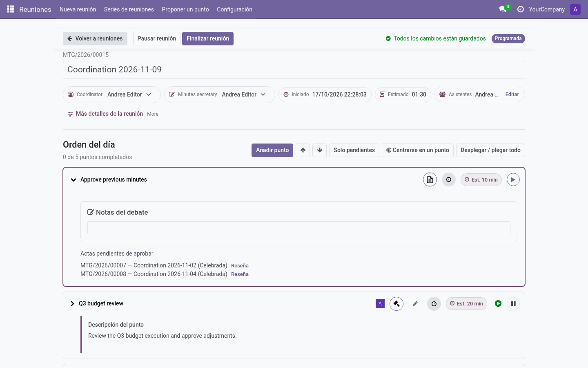The height and width of the screenshot is (368, 588).
Task: Pause the Q3 budget review item
Action: 513,304
